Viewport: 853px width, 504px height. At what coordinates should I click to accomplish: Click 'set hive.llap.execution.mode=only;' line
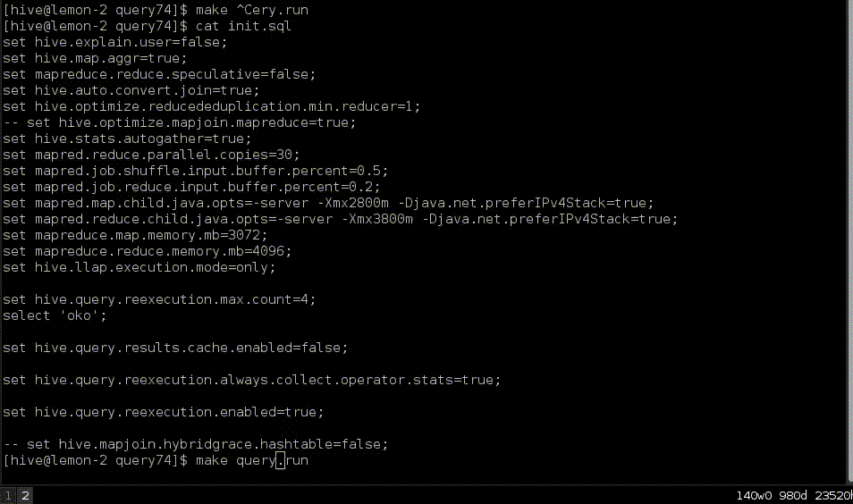pyautogui.click(x=139, y=267)
